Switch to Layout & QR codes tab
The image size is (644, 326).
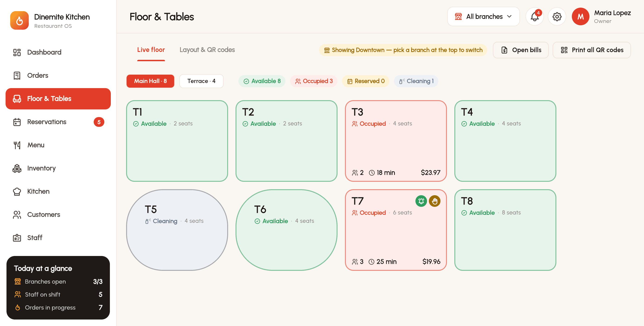tap(207, 50)
